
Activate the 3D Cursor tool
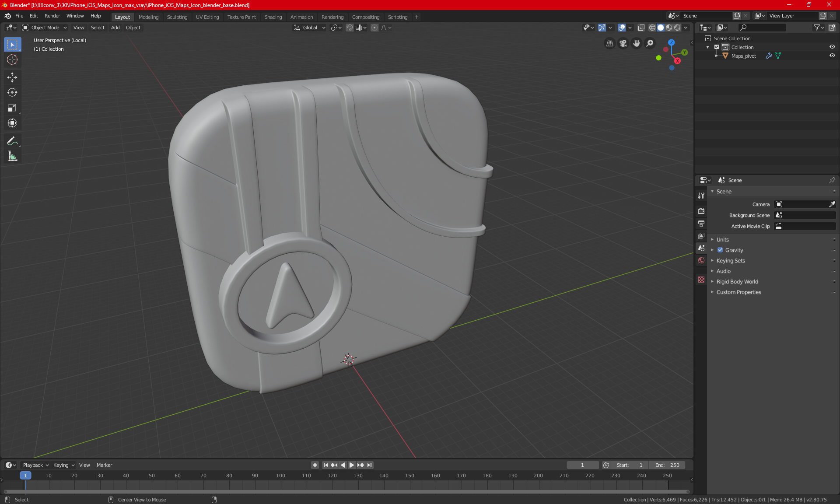pyautogui.click(x=12, y=59)
